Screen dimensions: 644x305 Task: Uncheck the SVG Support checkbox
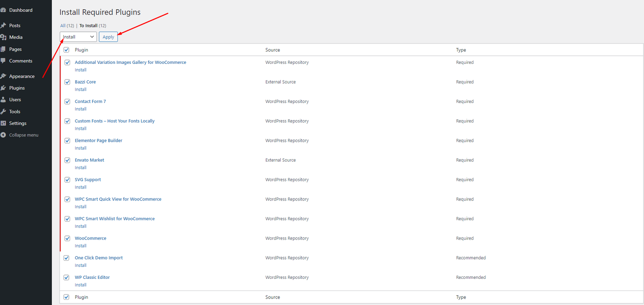click(67, 180)
